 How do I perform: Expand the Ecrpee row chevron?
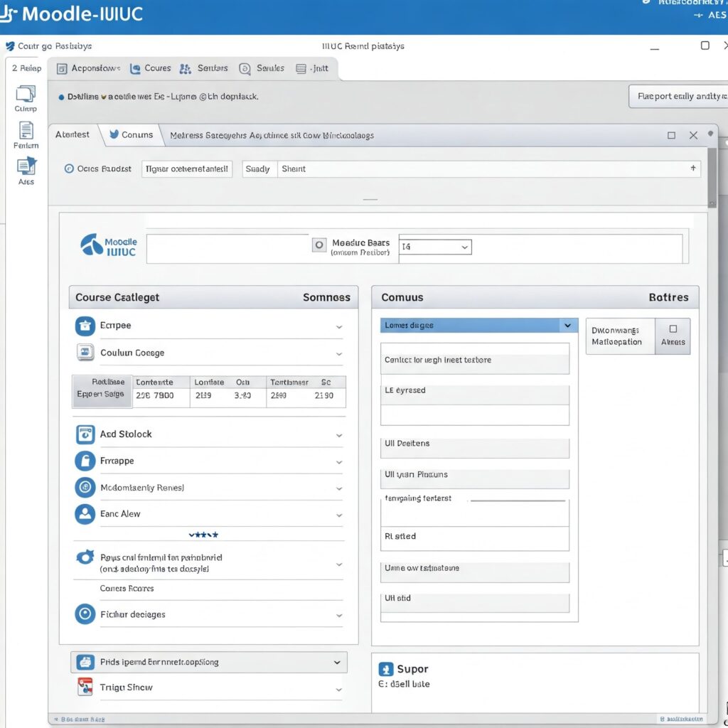[339, 327]
